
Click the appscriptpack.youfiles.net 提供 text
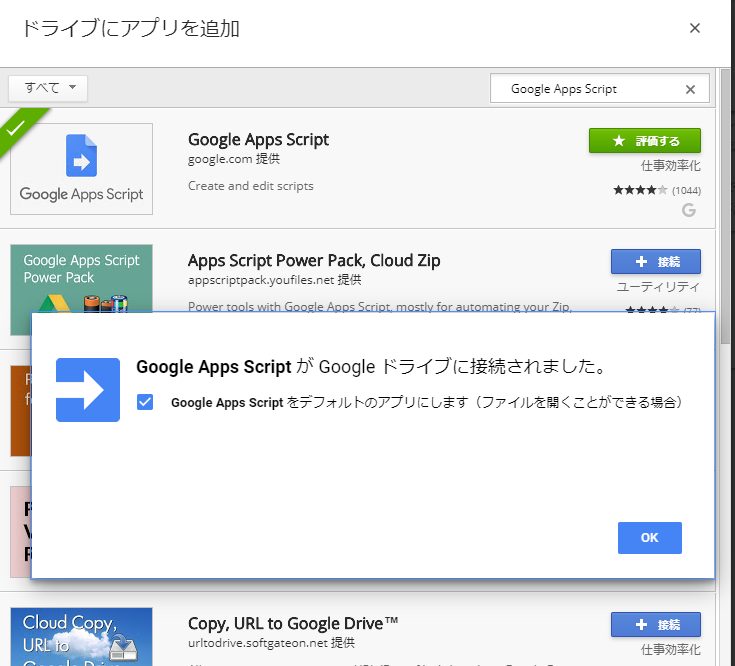(x=275, y=280)
